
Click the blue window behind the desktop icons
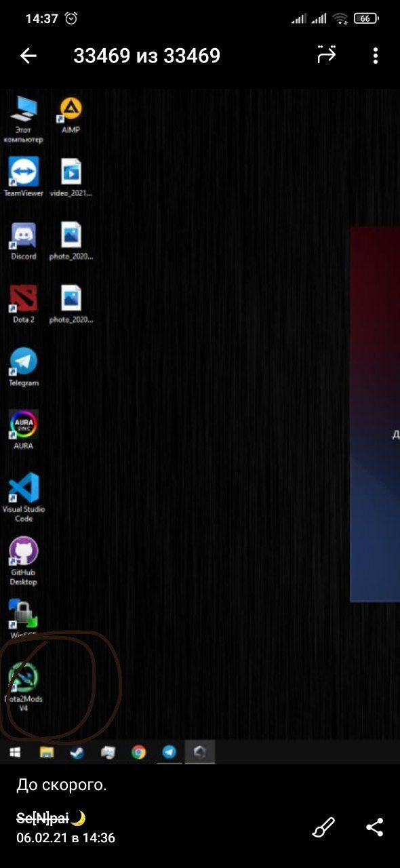point(374,414)
